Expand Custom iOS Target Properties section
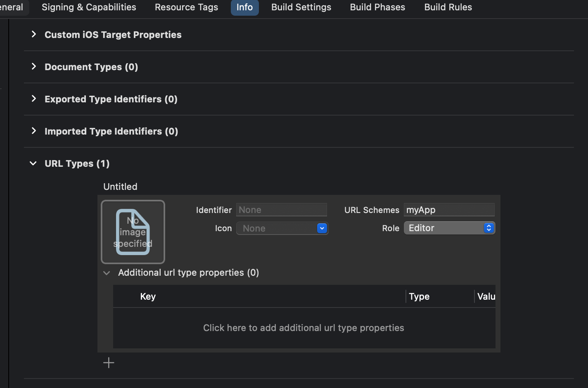The image size is (588, 388). (34, 35)
